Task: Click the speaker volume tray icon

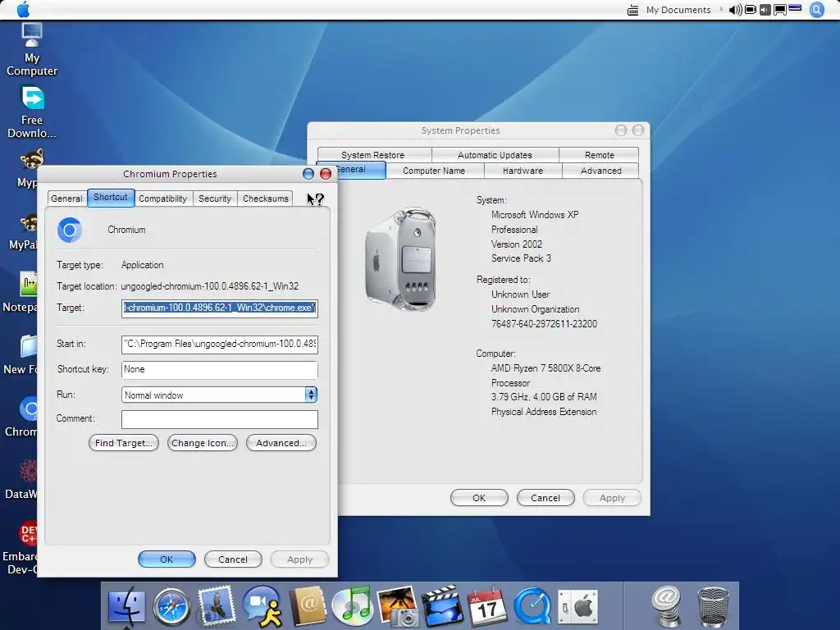Action: tap(735, 10)
